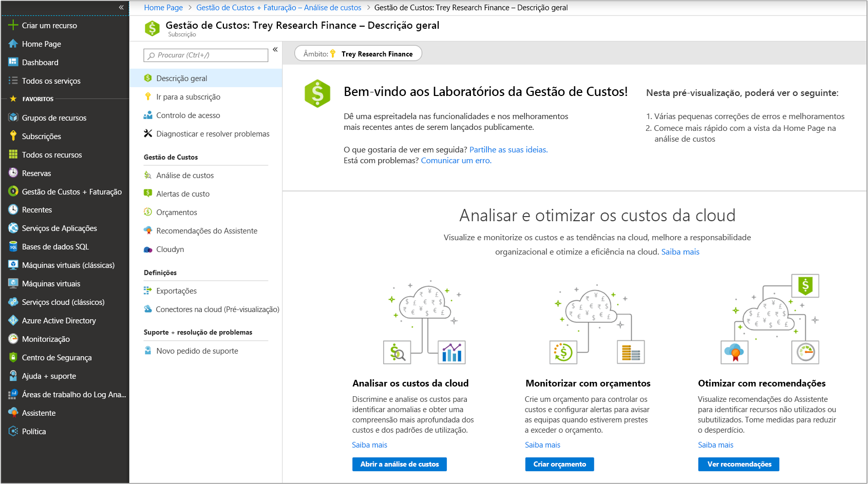Click the Serviços de Aplicações icon
Image resolution: width=868 pixels, height=484 pixels.
point(13,228)
